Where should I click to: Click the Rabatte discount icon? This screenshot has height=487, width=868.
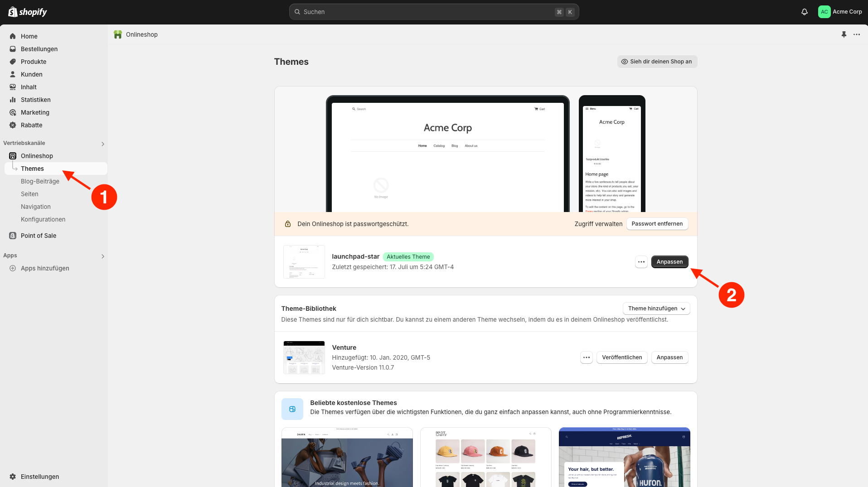click(x=13, y=125)
